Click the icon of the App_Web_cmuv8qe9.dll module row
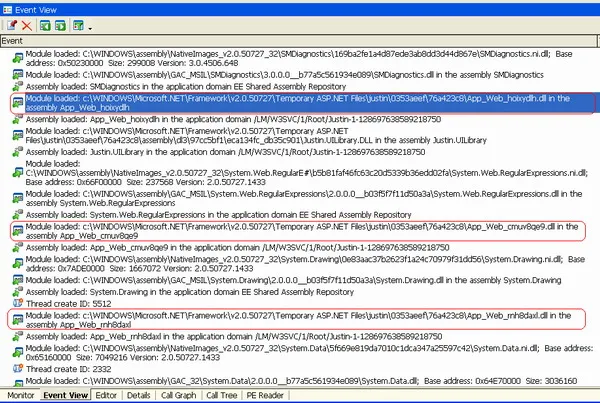This screenshot has width=600, height=403. (x=18, y=231)
